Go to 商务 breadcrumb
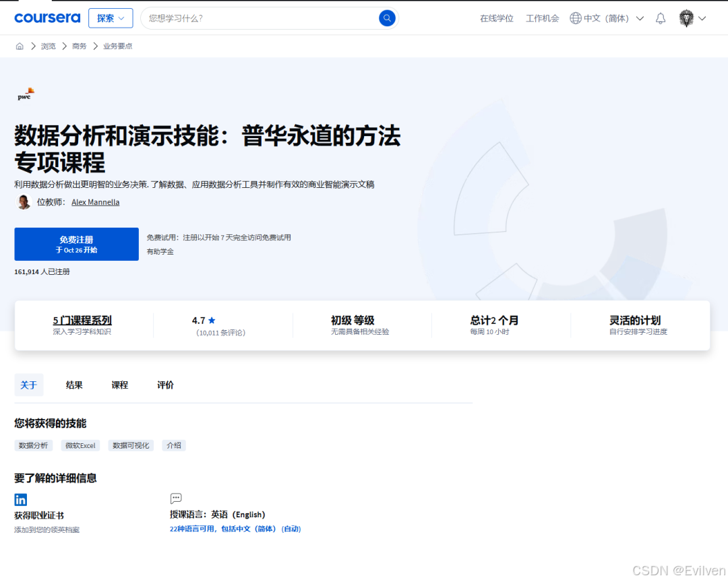 (x=80, y=46)
